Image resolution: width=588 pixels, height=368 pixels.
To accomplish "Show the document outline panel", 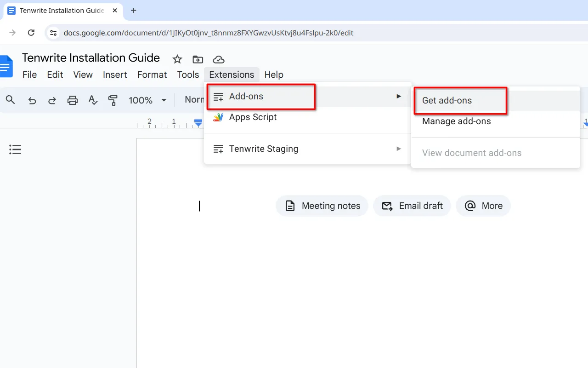I will click(15, 149).
